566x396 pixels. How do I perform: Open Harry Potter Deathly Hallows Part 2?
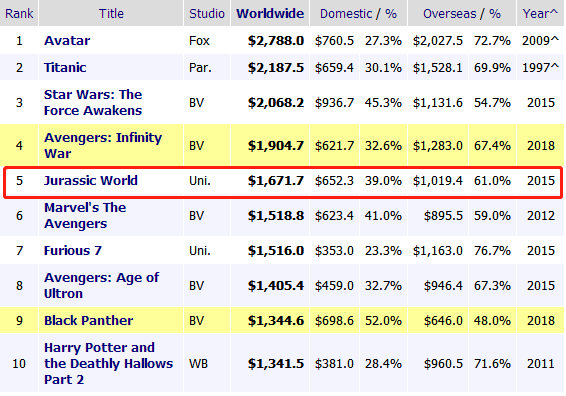108,364
